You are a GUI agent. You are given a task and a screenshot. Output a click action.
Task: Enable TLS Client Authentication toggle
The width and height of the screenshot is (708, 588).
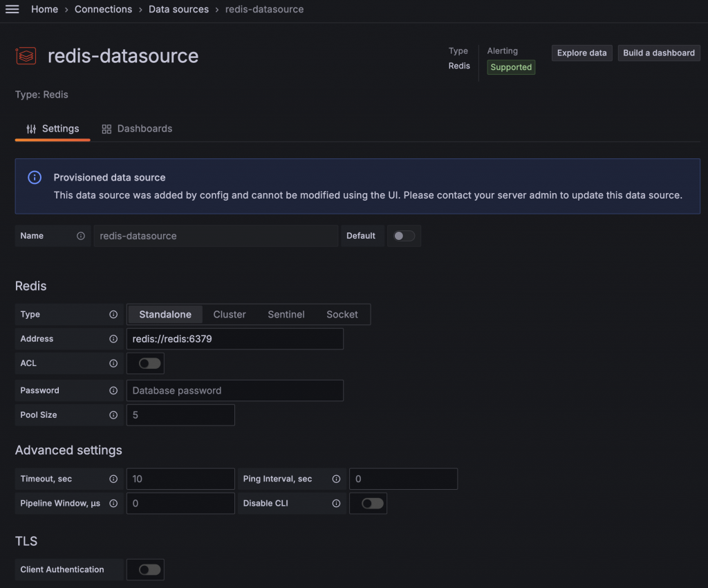pos(149,569)
